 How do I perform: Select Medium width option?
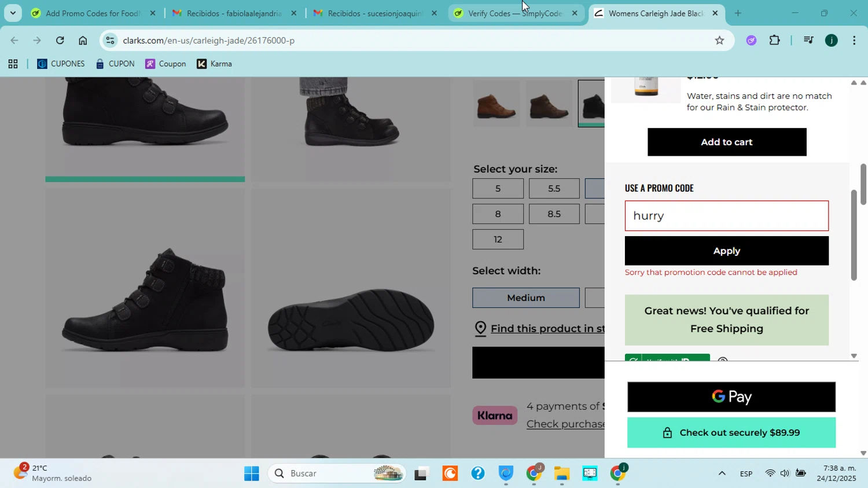coord(525,298)
